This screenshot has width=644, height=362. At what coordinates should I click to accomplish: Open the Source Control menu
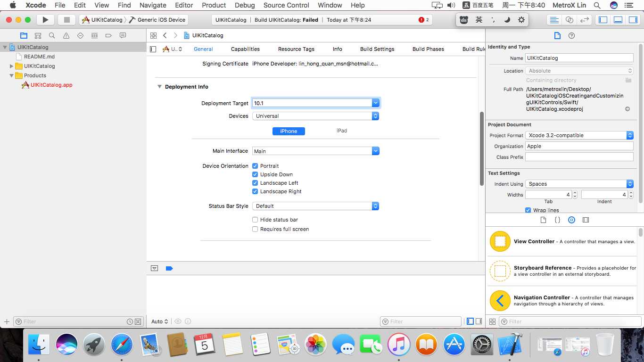(286, 5)
